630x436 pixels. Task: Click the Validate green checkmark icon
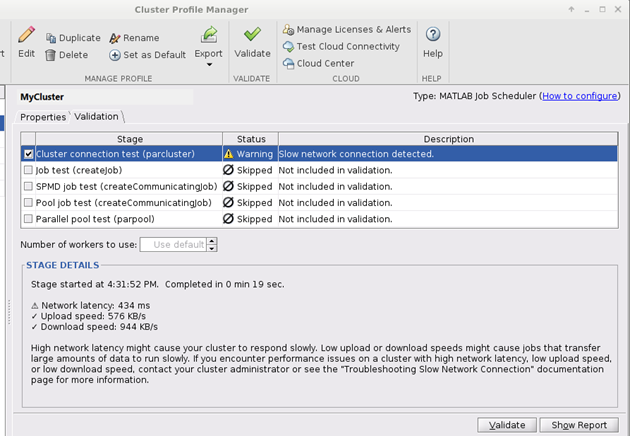click(252, 36)
